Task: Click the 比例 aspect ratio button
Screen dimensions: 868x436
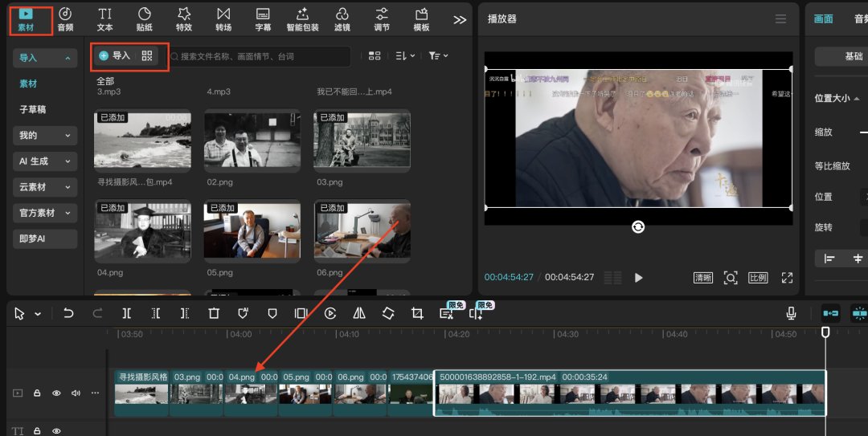Action: 757,278
